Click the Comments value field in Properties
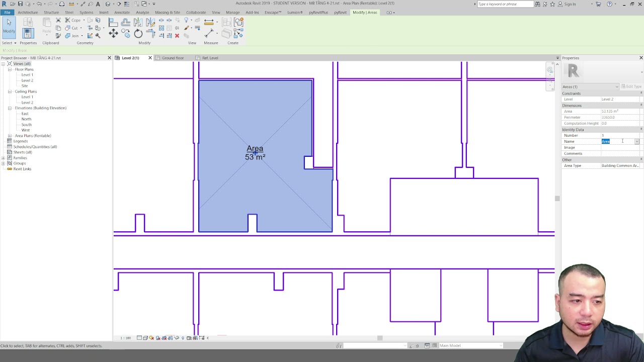 coord(621,153)
